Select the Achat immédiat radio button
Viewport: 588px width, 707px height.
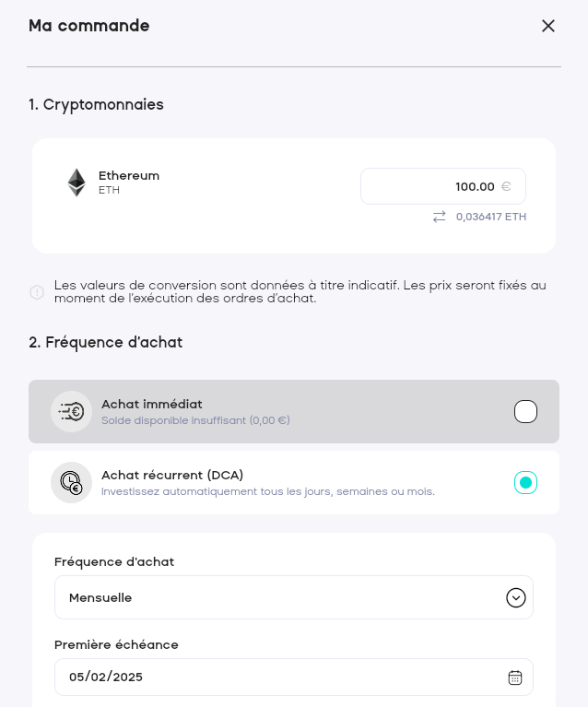525,411
